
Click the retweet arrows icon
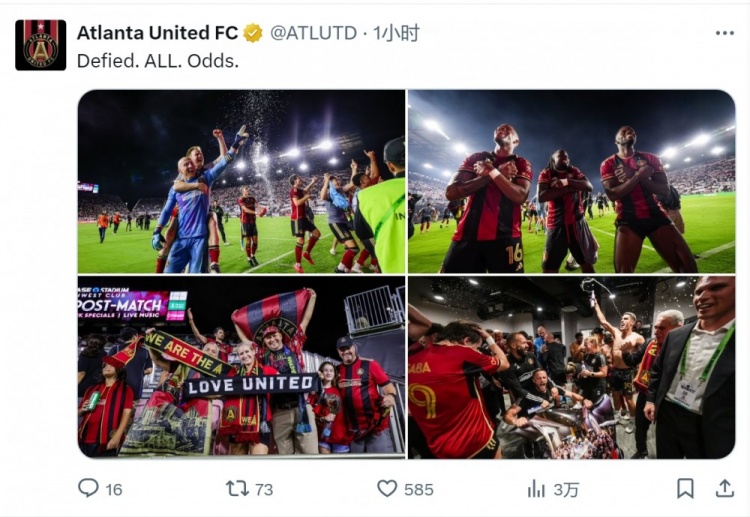tap(237, 489)
